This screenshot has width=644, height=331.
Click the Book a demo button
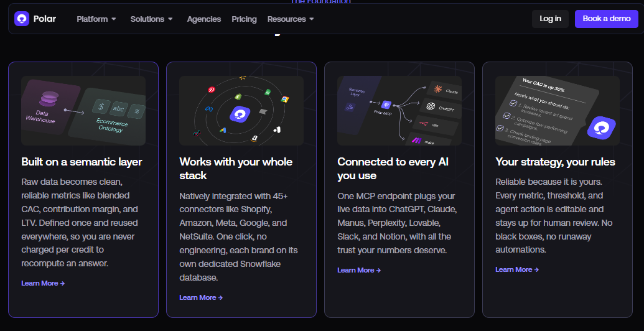pos(607,19)
